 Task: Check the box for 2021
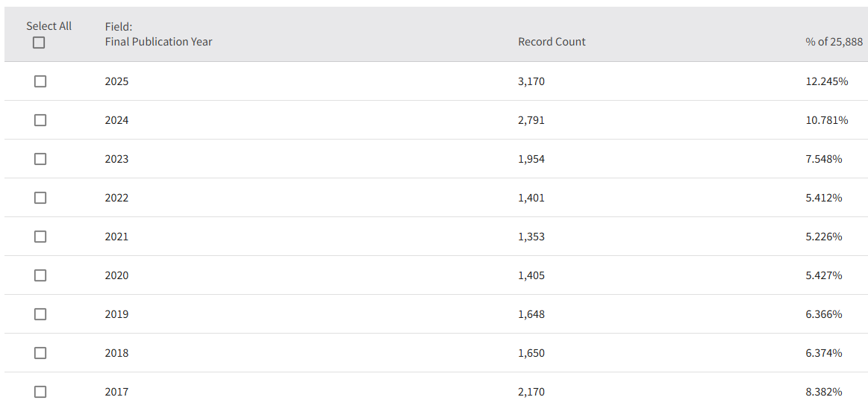40,237
